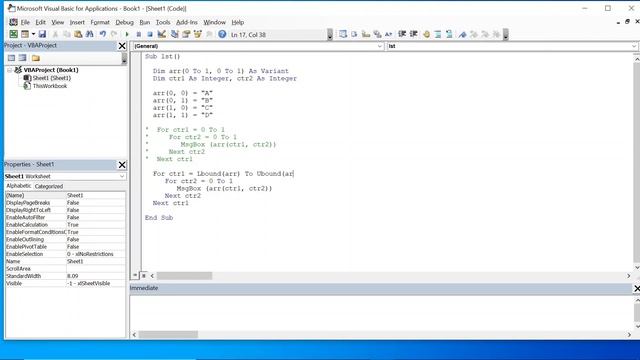The image size is (640, 360).
Task: Click the EnableSelection value 0 - xlNoRestrictions
Action: (96, 254)
